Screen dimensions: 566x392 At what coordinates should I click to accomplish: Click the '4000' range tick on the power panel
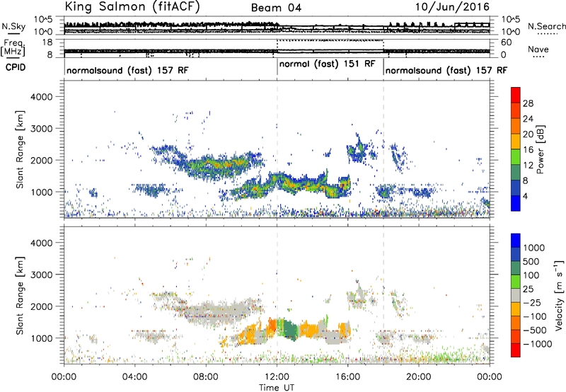point(41,97)
